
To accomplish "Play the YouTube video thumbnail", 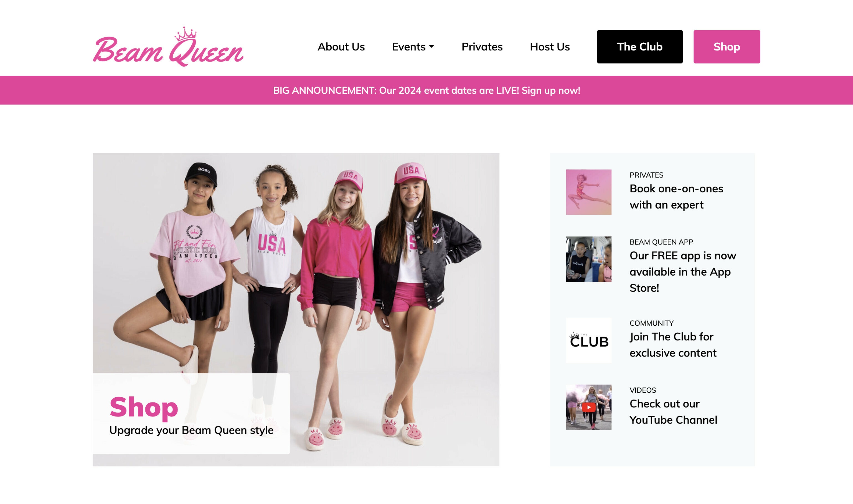I will (x=588, y=407).
